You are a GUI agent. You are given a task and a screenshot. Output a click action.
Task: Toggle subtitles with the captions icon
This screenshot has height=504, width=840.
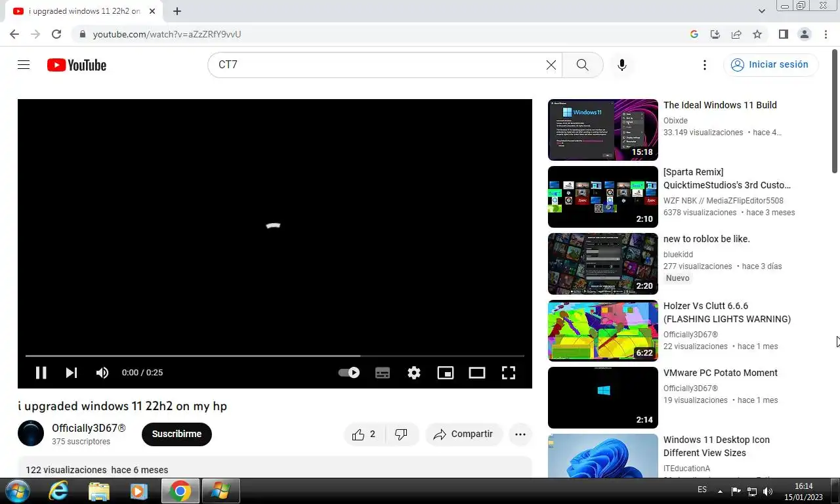click(383, 373)
